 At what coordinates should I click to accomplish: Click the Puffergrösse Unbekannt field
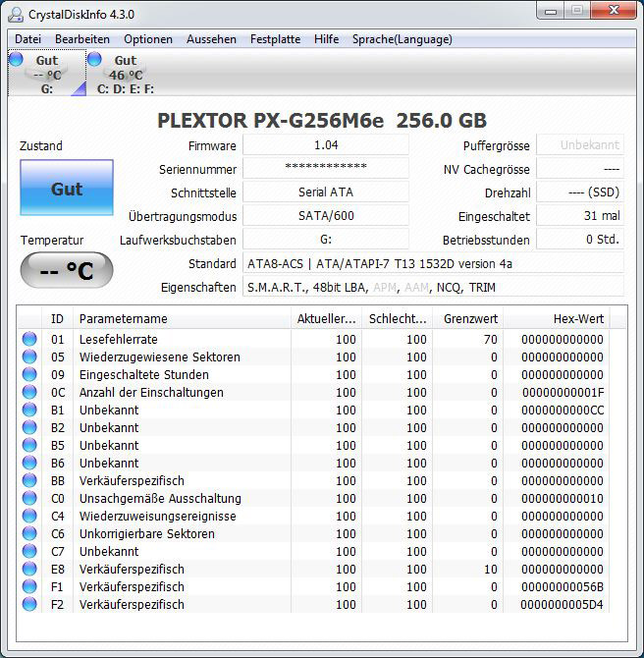(580, 145)
